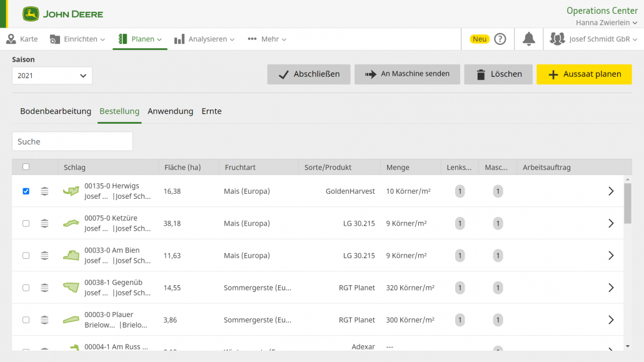Image resolution: width=644 pixels, height=362 pixels.
Task: Select the Bestellung tab
Action: (119, 111)
